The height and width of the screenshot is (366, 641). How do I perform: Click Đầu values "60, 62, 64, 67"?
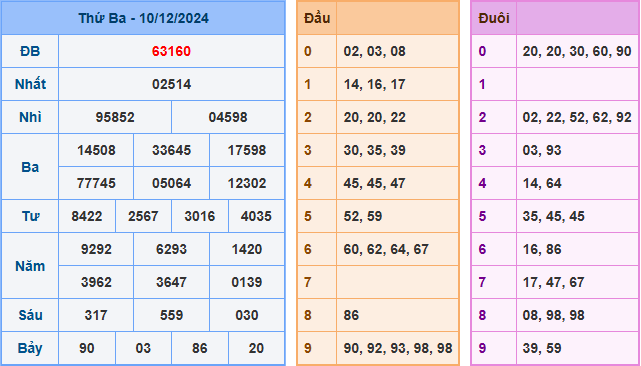pos(386,249)
